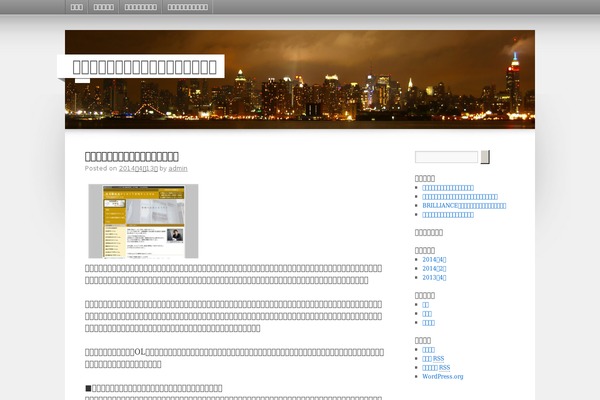The width and height of the screenshot is (600, 400).
Task: Click the sidebar search input field
Action: 446,157
